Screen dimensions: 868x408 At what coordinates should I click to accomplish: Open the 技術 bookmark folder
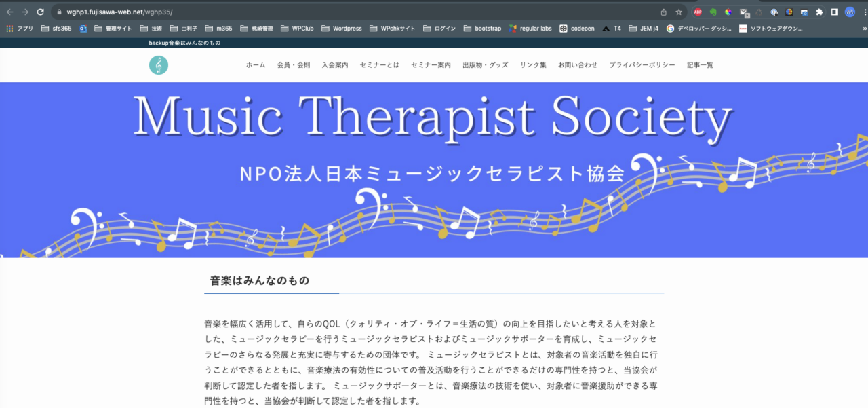(x=151, y=29)
